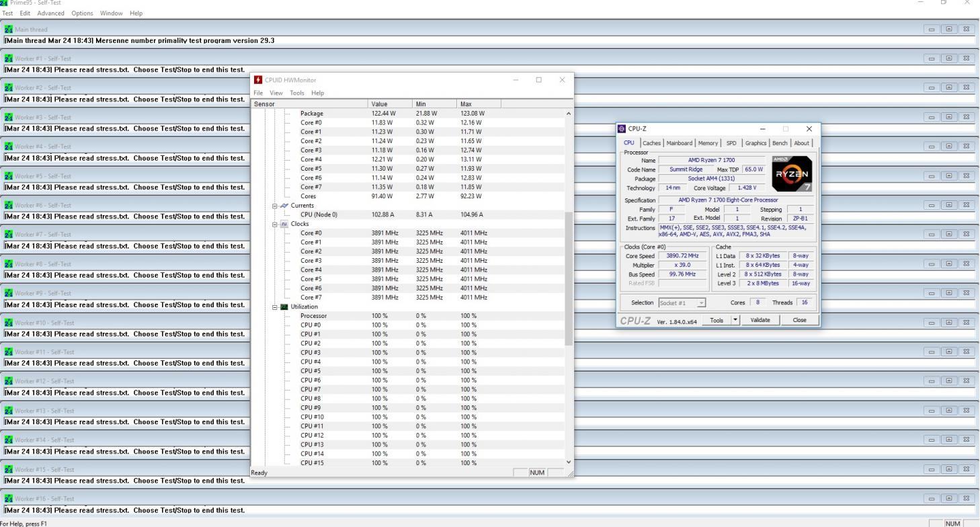Minimize the Worker #4 child window

932,147
